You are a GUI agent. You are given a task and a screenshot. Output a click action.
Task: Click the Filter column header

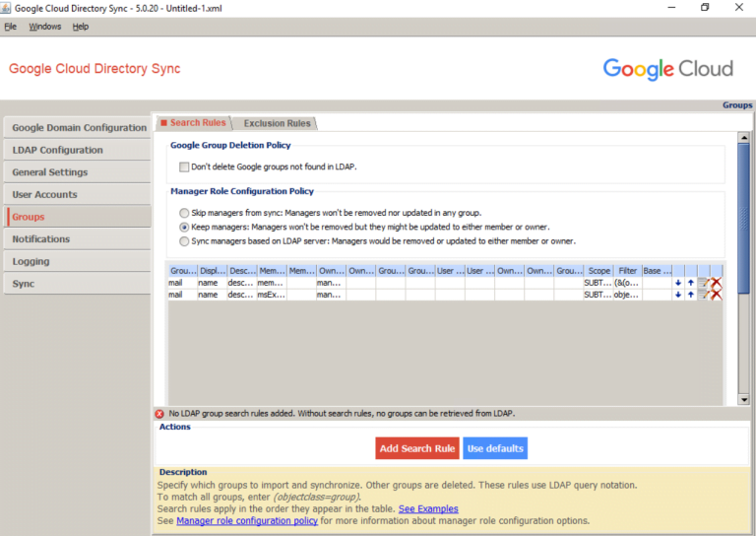pyautogui.click(x=627, y=271)
